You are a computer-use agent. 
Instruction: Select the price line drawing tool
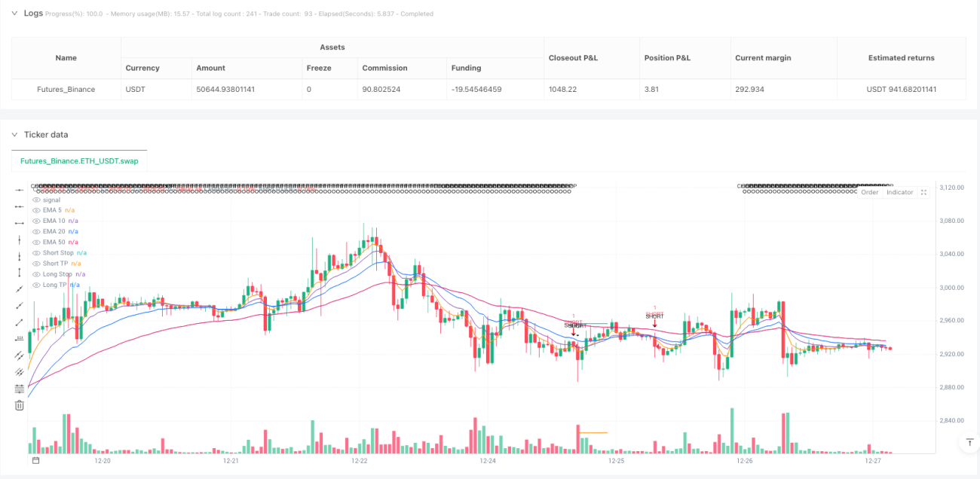tap(20, 339)
